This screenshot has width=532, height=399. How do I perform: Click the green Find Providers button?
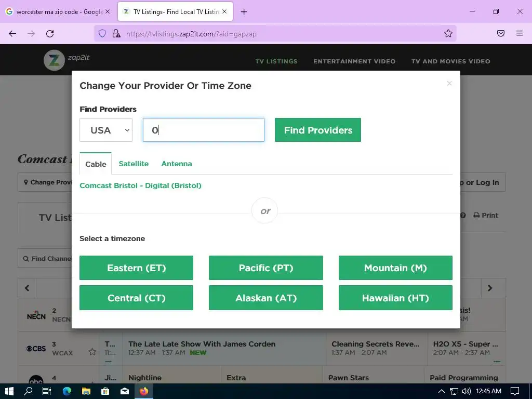318,130
